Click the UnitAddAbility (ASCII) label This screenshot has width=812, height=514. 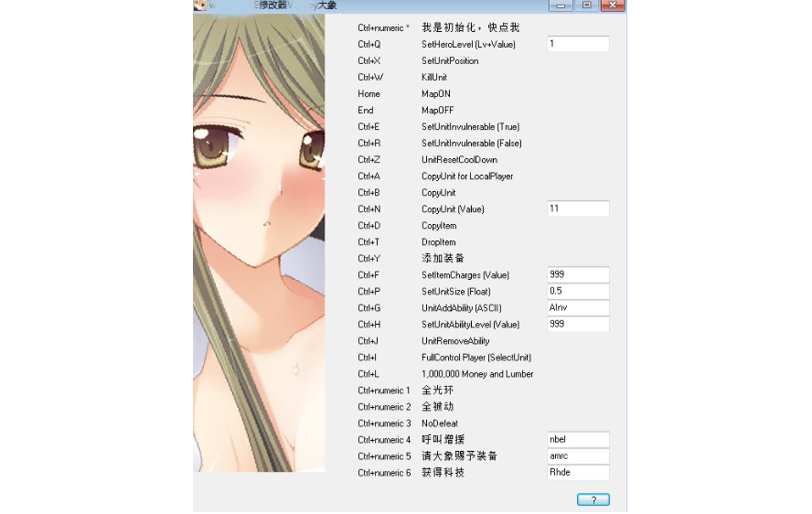point(462,308)
